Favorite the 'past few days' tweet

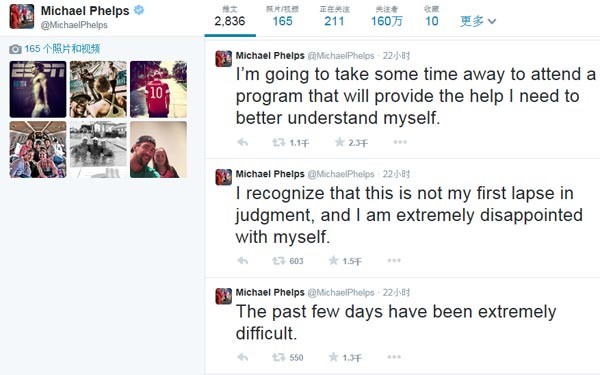[x=333, y=357]
